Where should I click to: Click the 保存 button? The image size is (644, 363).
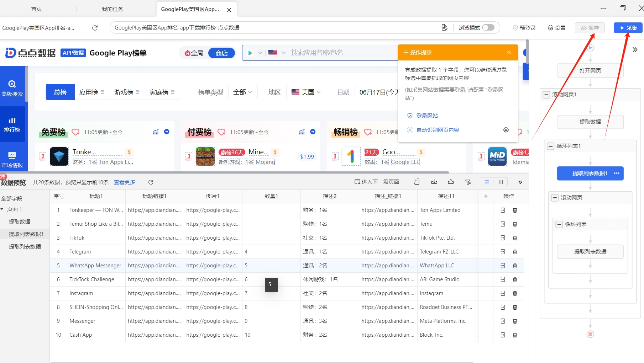(590, 28)
